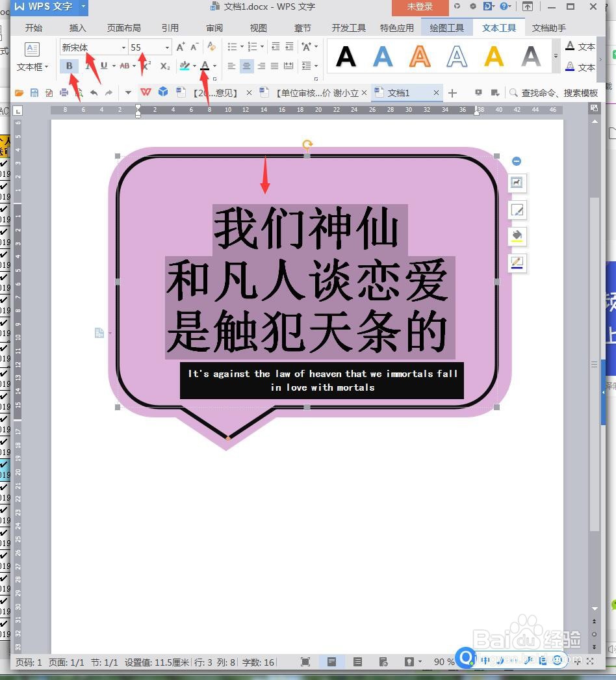Click blue cube icon in tab bar
This screenshot has width=616, height=680.
tap(163, 92)
